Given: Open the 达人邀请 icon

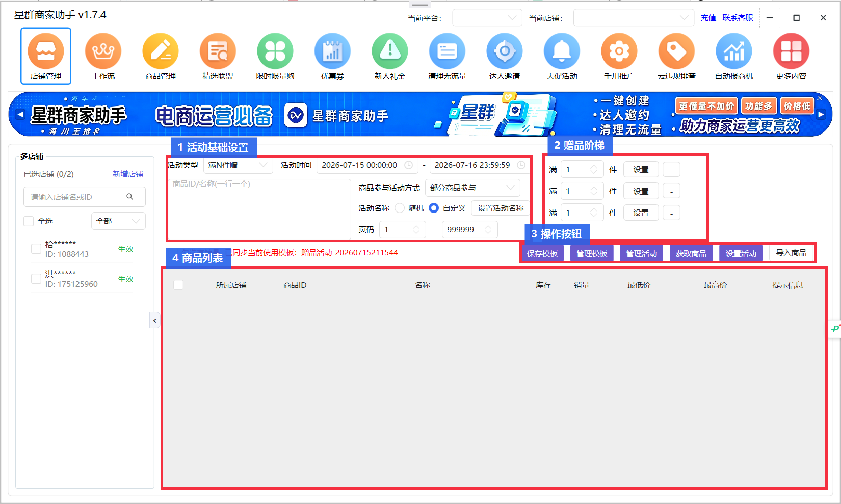Looking at the screenshot, I should tap(505, 51).
